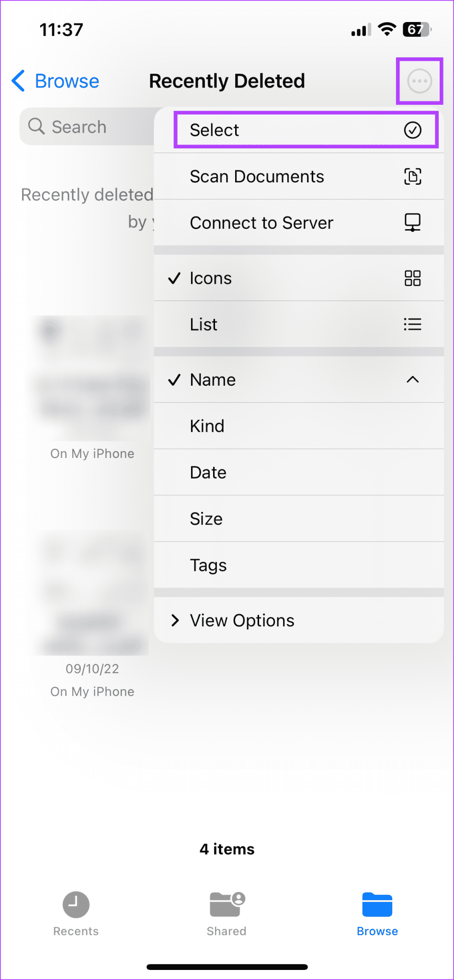Image resolution: width=454 pixels, height=980 pixels.
Task: Open the Select option with checkmark icon
Action: tap(306, 130)
